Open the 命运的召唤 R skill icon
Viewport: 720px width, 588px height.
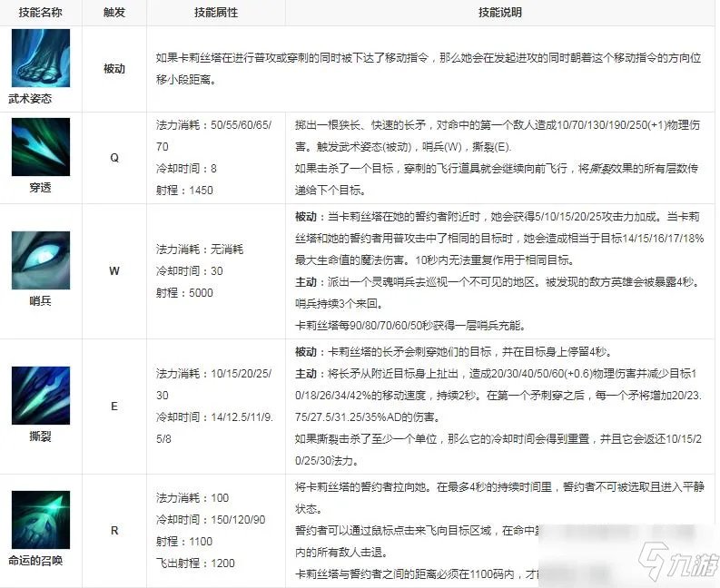pos(41,520)
